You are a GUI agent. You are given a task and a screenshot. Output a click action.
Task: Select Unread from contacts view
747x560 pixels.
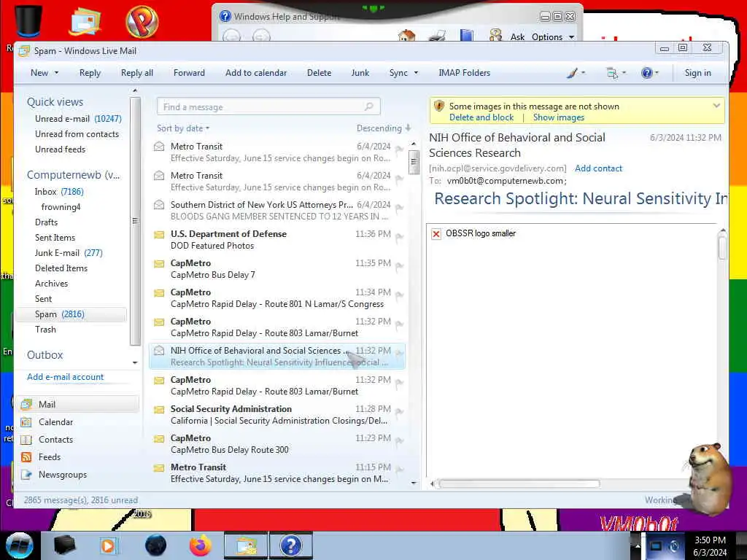tap(77, 134)
